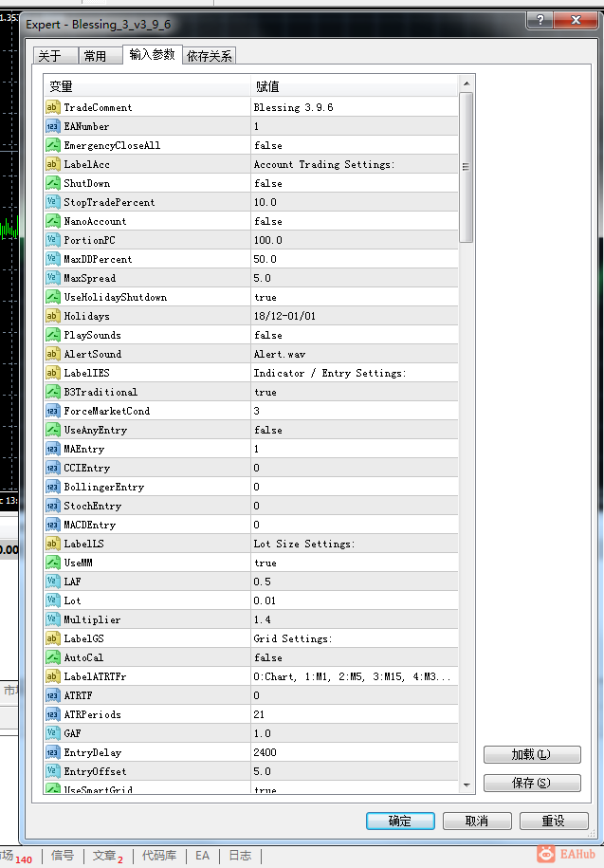Image resolution: width=604 pixels, height=868 pixels.
Task: Click the integer icon beside MAEntry
Action: point(52,449)
